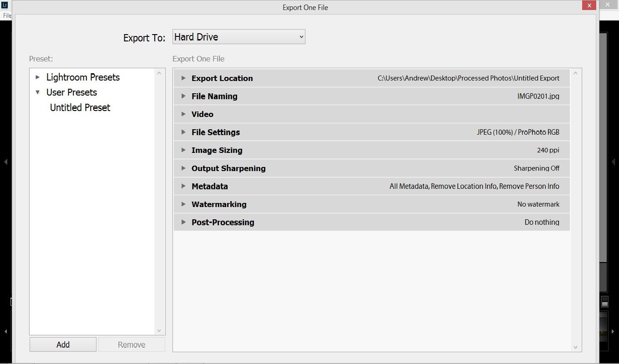Expand the File Settings section
Viewport: 619px width, 364px height.
pos(183,132)
